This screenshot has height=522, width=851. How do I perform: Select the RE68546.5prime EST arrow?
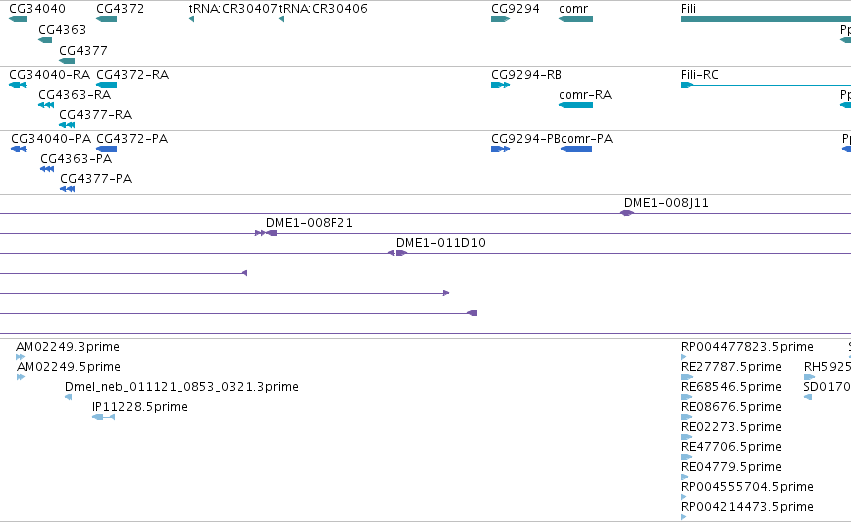(687, 397)
